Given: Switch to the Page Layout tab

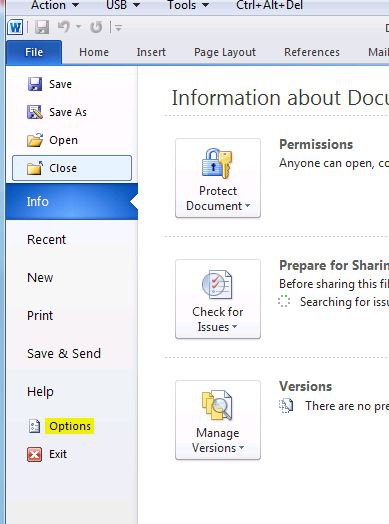Looking at the screenshot, I should point(225,52).
